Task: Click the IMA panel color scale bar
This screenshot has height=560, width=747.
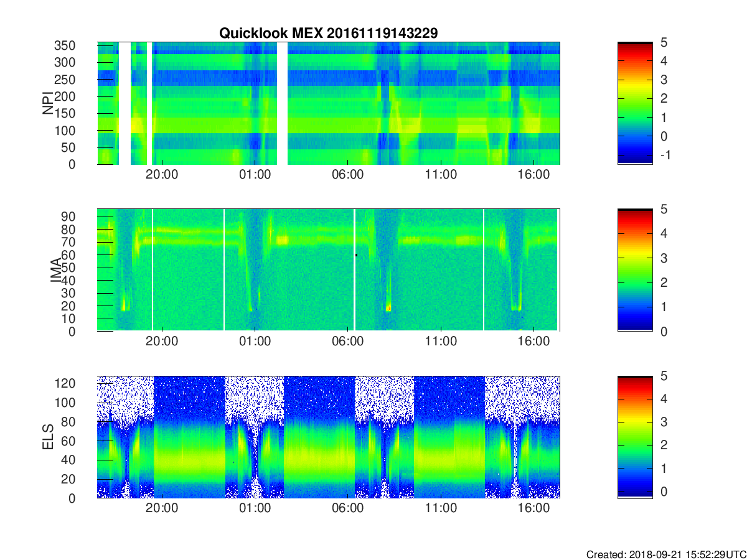Action: pos(635,270)
